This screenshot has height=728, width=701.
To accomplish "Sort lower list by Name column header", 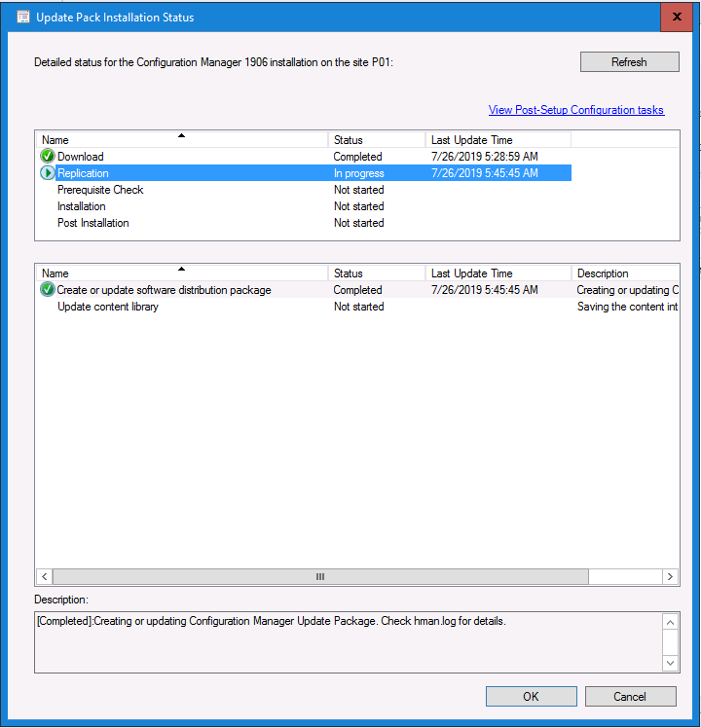I will click(x=182, y=273).
